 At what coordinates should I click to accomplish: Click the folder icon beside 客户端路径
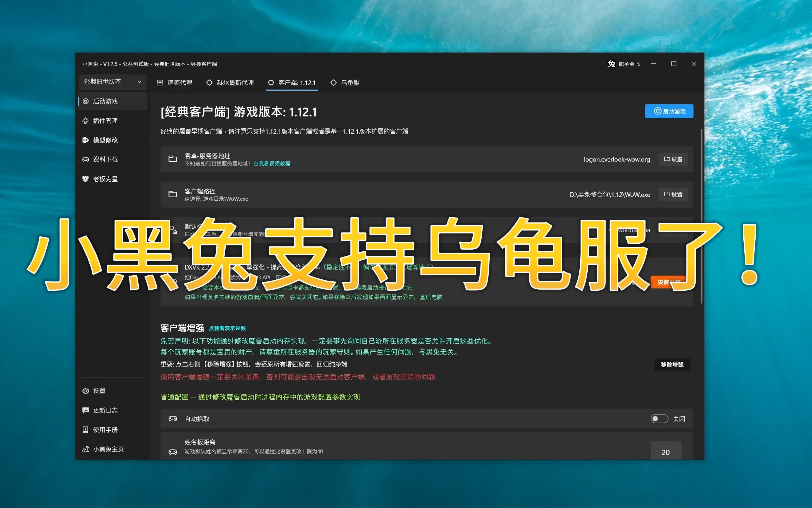coord(173,194)
